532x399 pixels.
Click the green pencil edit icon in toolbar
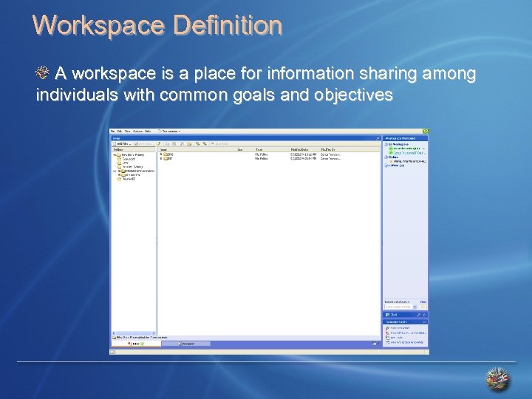click(x=159, y=144)
